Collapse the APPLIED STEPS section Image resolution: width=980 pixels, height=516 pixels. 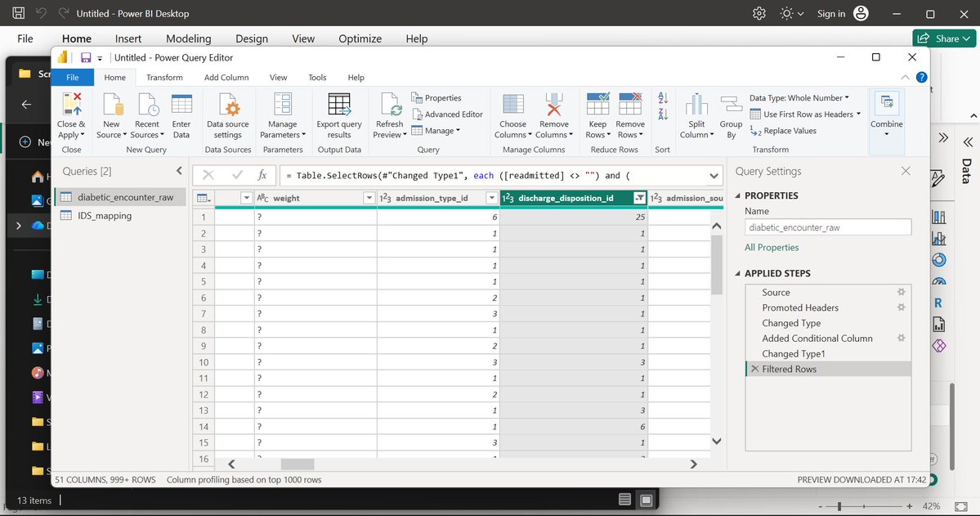point(737,273)
